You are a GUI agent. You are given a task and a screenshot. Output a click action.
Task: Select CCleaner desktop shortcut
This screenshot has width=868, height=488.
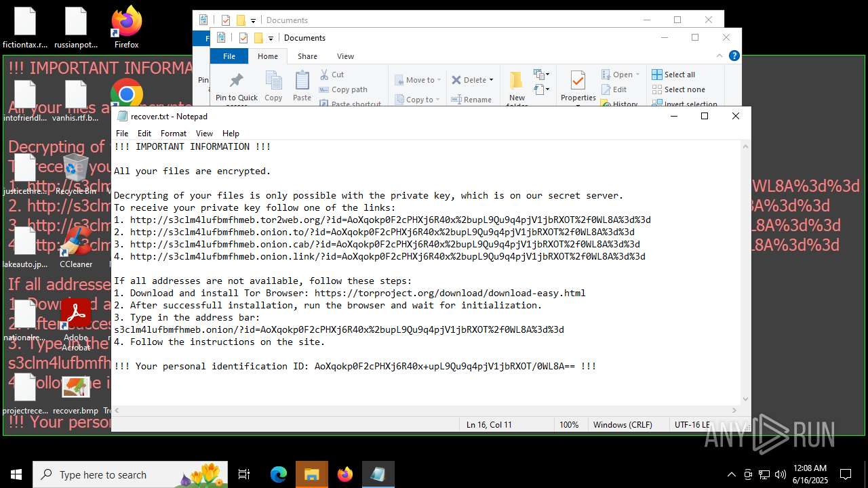tap(76, 247)
